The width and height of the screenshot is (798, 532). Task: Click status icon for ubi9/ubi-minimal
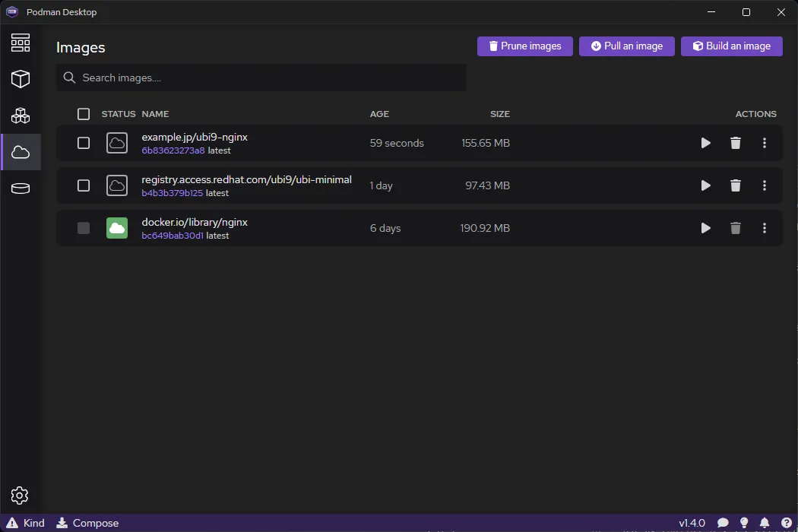click(117, 185)
